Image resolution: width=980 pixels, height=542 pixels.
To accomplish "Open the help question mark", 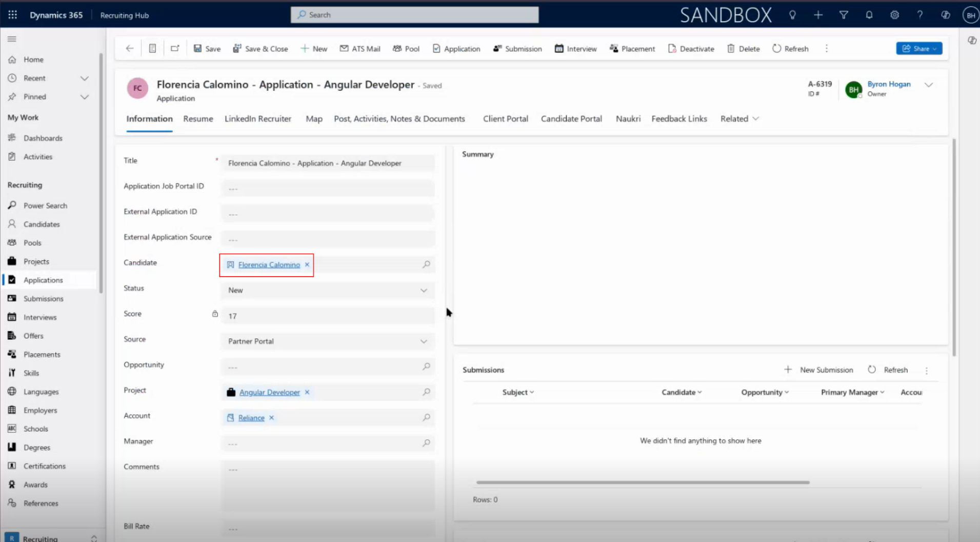I will (x=920, y=15).
